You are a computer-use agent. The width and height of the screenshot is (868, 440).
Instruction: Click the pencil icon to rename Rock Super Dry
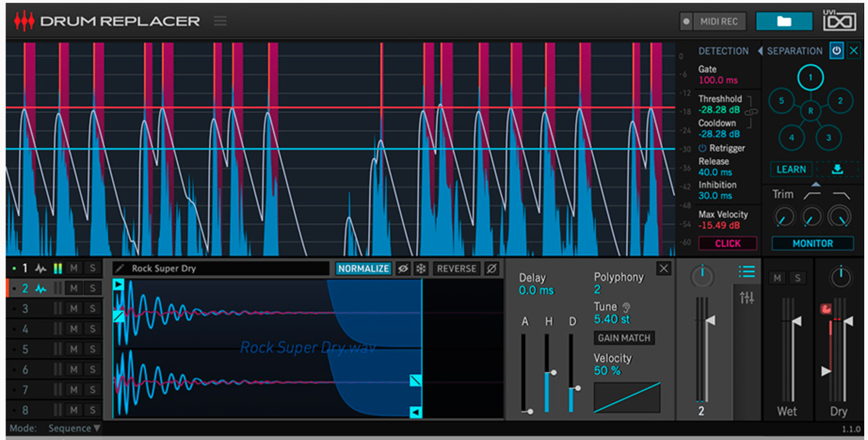(x=119, y=269)
